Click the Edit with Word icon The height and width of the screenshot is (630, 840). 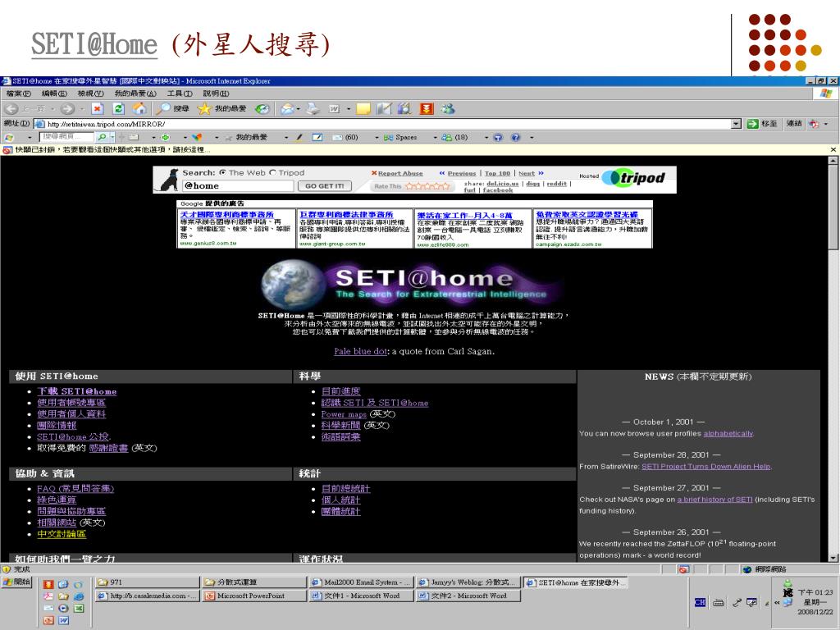335,109
